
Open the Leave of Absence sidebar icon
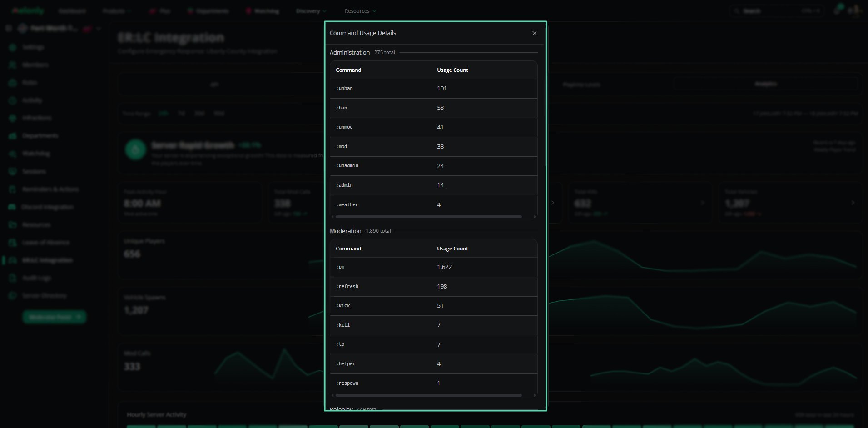point(12,243)
